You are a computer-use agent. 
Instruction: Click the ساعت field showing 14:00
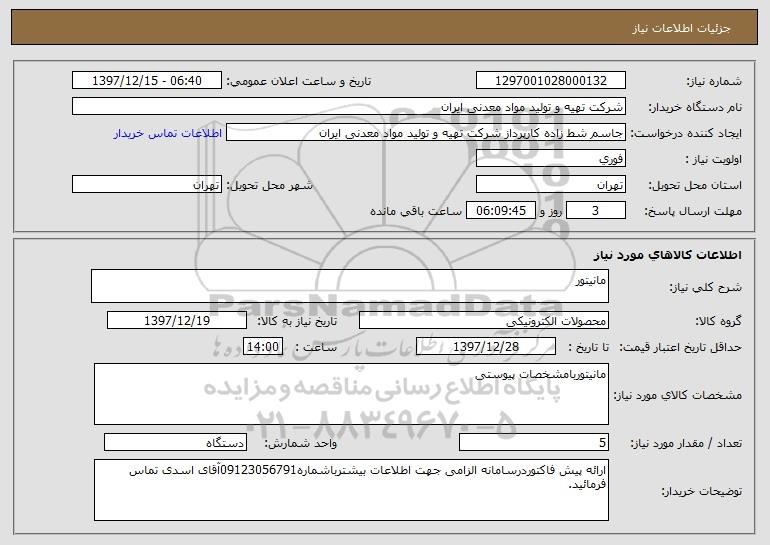tap(263, 347)
